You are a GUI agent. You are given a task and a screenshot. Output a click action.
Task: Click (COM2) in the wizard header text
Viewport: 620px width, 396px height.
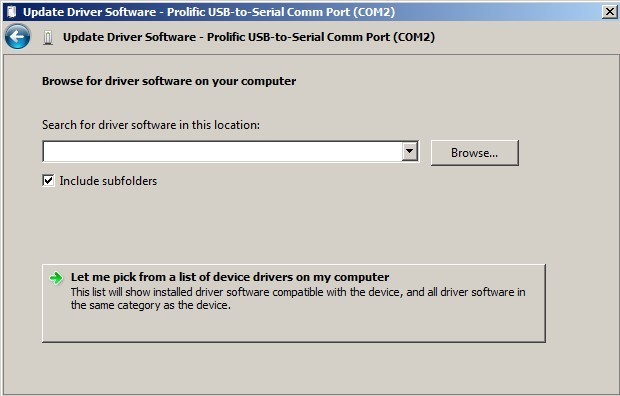point(414,37)
